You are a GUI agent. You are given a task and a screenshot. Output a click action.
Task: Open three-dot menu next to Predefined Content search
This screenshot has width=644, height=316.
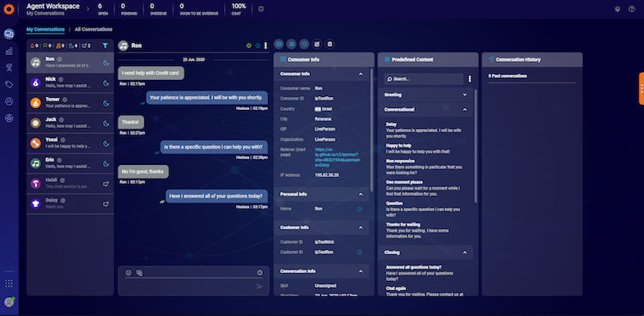[470, 79]
